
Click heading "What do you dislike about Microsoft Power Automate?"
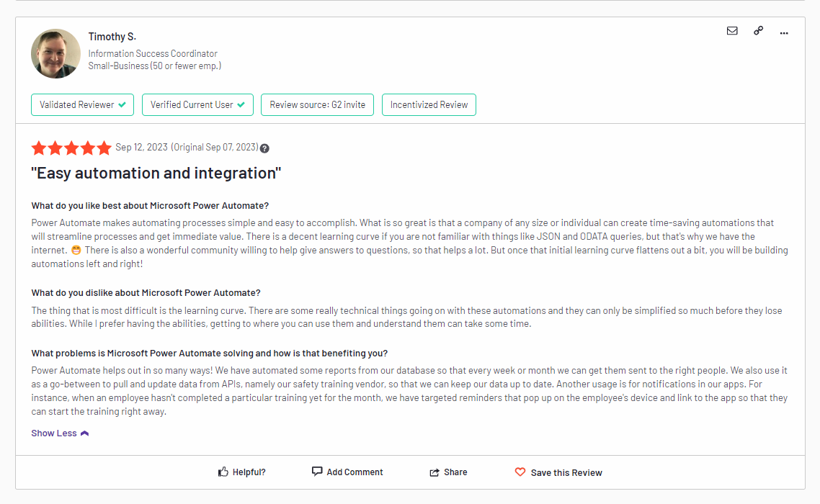tap(146, 293)
